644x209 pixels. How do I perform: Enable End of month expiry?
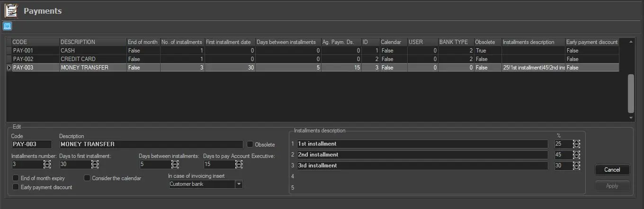(x=16, y=178)
